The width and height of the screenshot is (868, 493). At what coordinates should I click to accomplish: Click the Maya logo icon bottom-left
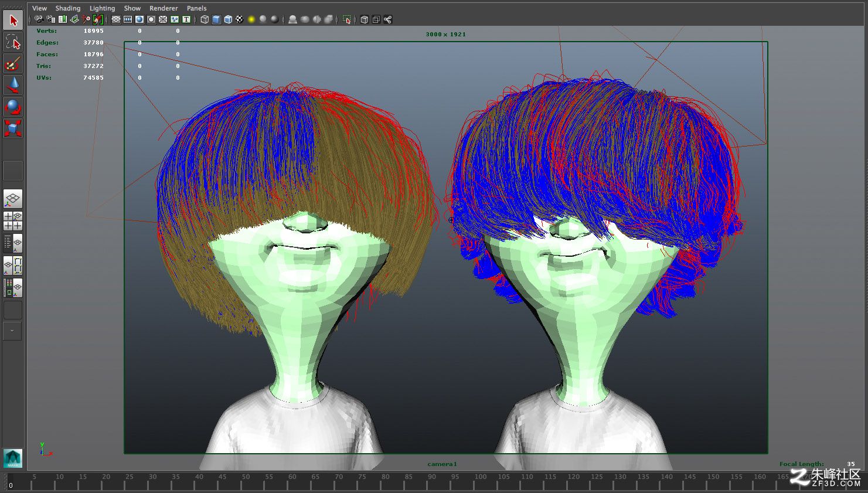[x=12, y=458]
